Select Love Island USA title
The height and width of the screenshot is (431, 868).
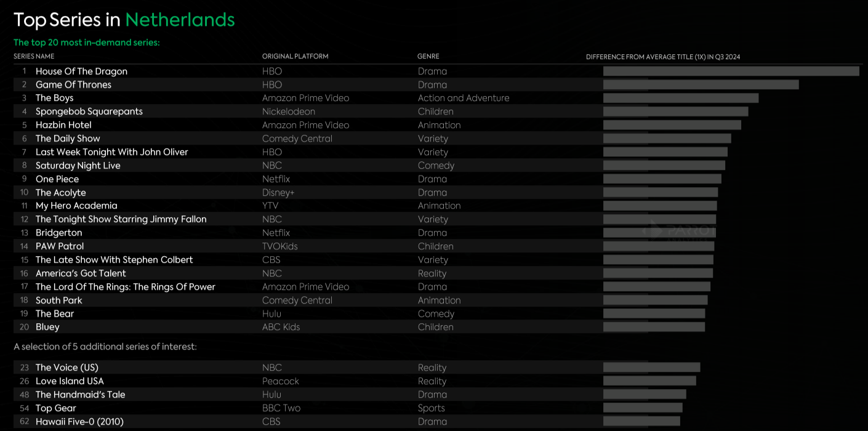click(70, 381)
